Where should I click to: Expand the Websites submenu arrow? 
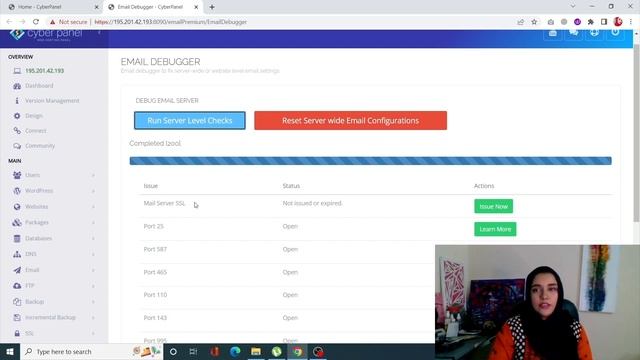(93, 207)
